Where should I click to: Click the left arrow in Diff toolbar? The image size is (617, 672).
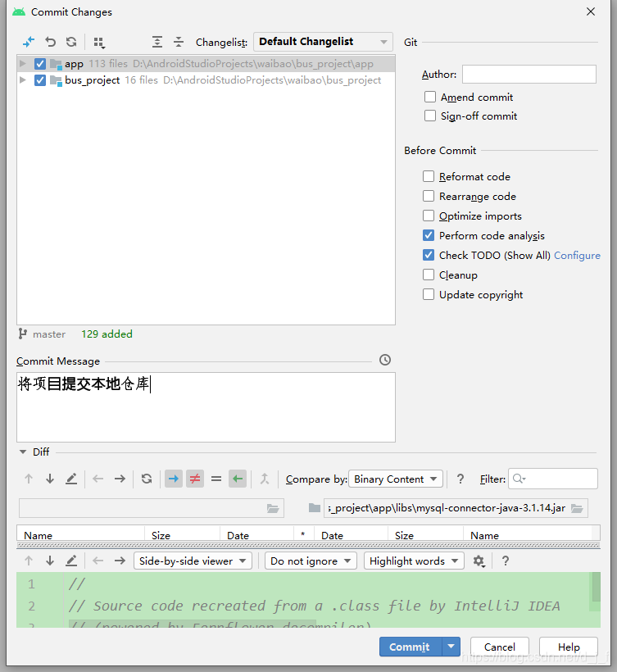coord(98,479)
